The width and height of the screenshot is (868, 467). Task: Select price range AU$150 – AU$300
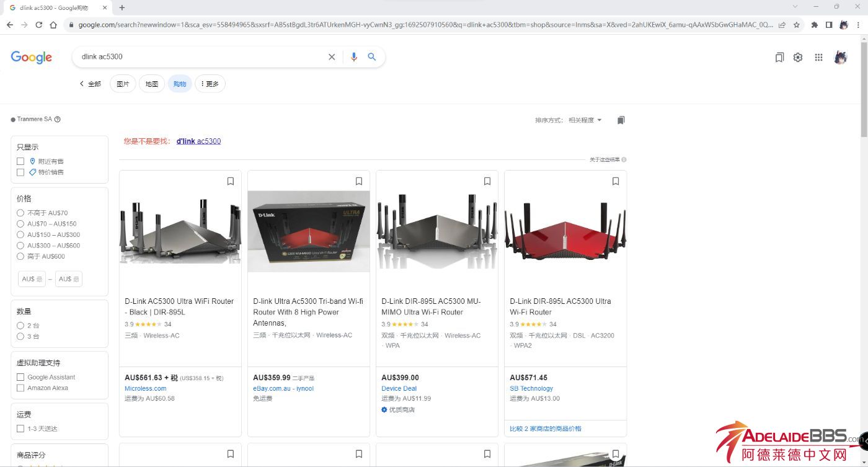tap(20, 235)
